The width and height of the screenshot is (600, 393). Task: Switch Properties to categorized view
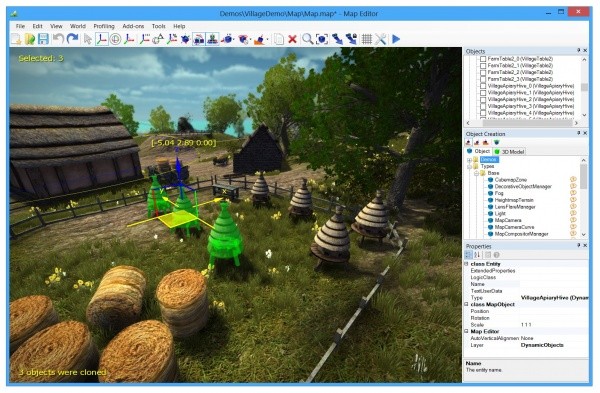tap(468, 255)
